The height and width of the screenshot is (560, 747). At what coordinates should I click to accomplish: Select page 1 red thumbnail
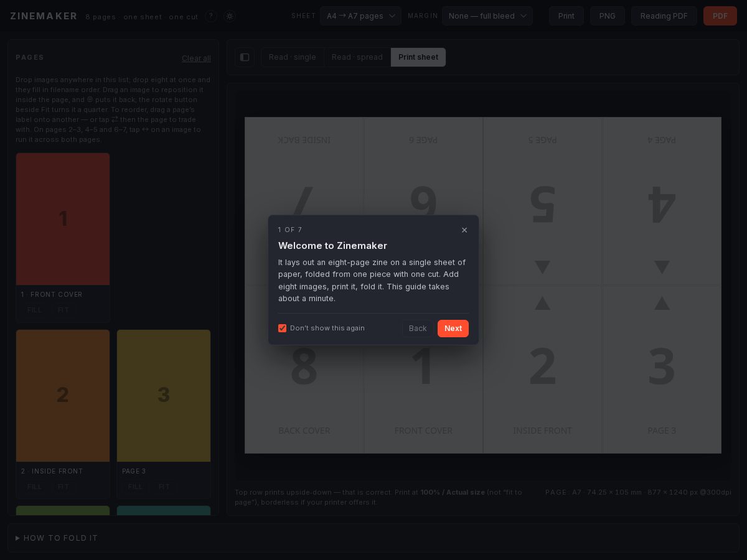[x=63, y=219]
